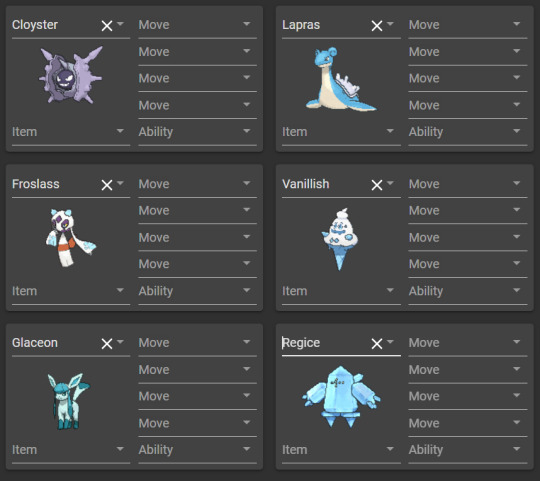
Task: Click the Froslass sprite image
Action: (x=71, y=238)
